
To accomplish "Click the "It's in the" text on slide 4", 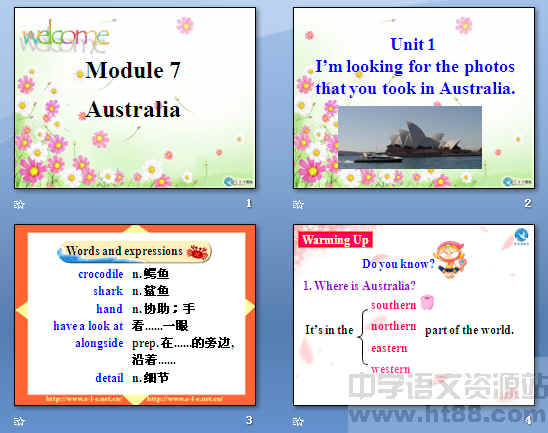I will pos(329,330).
